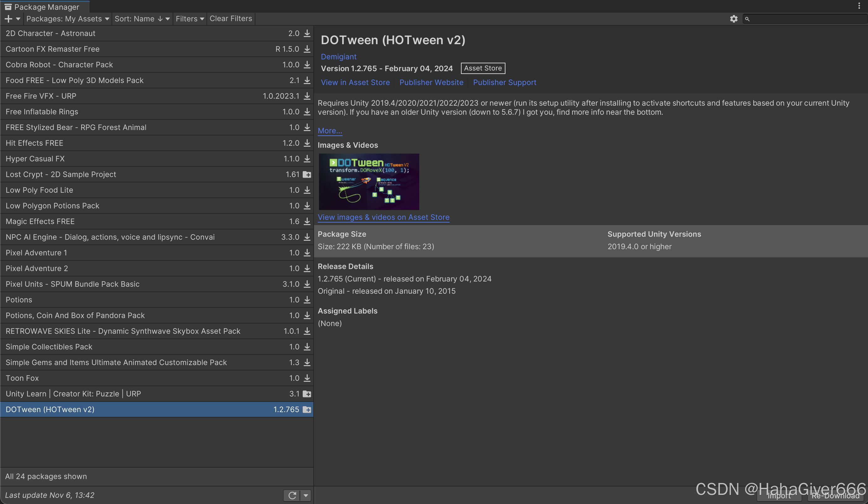Open the Packages: My Assets dropdown
The height and width of the screenshot is (504, 868).
coord(67,18)
